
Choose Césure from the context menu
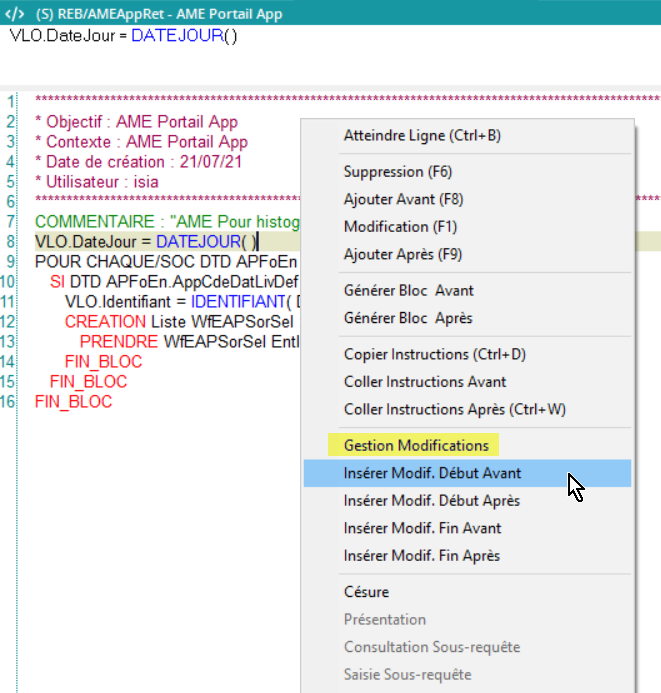(x=366, y=592)
